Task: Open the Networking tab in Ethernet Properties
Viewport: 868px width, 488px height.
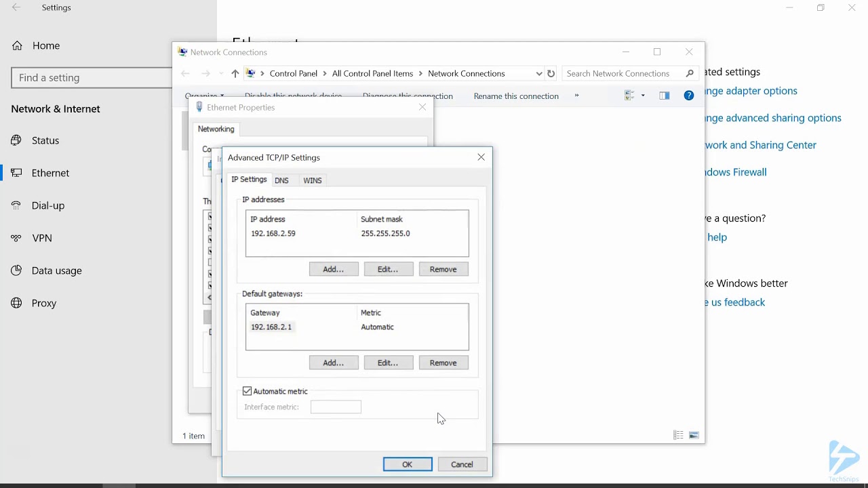Action: 216,129
